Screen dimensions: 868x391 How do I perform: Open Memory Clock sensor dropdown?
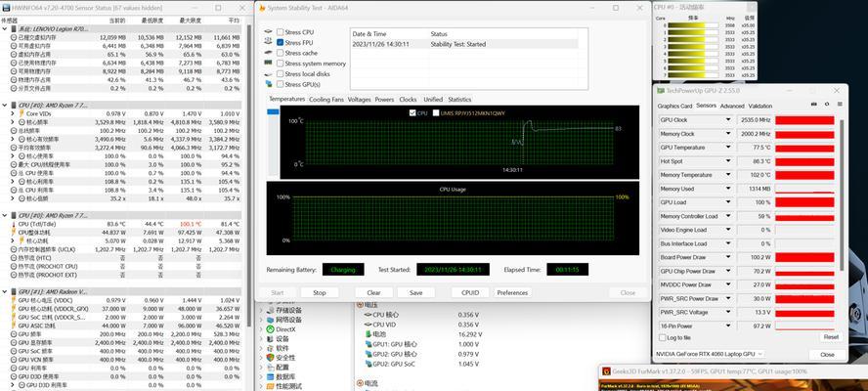(729, 134)
